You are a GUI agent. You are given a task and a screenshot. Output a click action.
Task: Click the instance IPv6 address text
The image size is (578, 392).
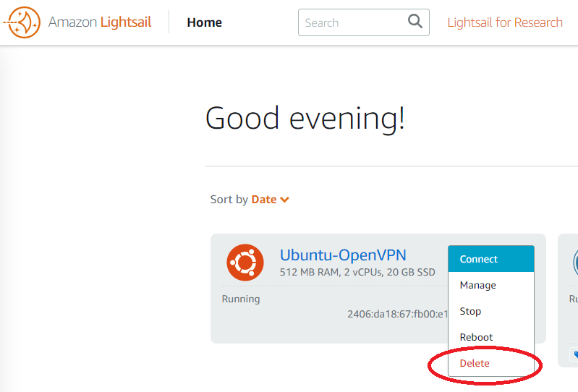396,314
